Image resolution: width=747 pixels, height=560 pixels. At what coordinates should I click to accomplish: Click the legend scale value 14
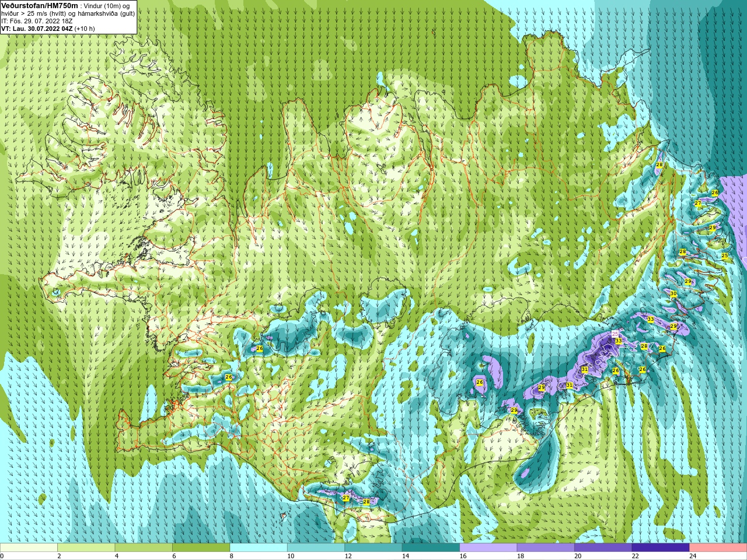406,556
